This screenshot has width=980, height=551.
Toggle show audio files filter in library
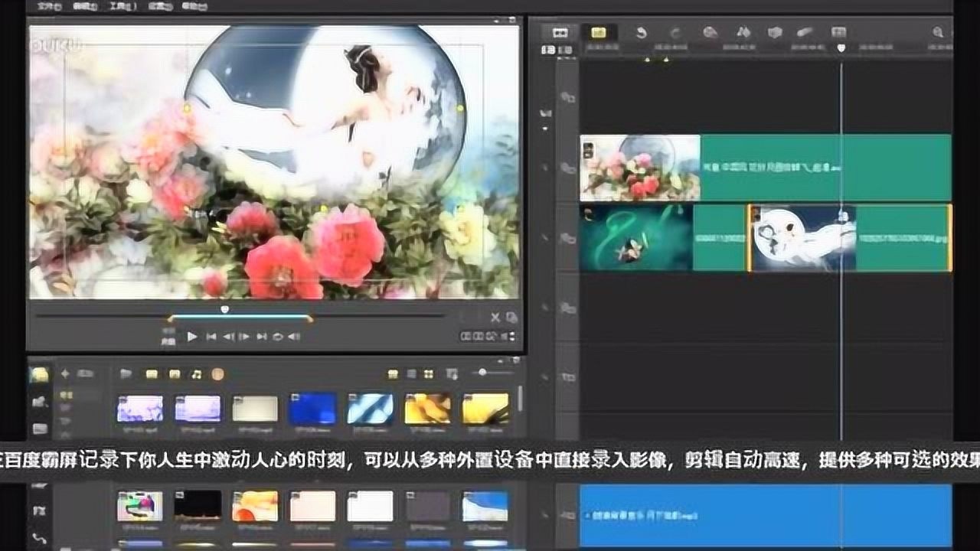point(196,373)
